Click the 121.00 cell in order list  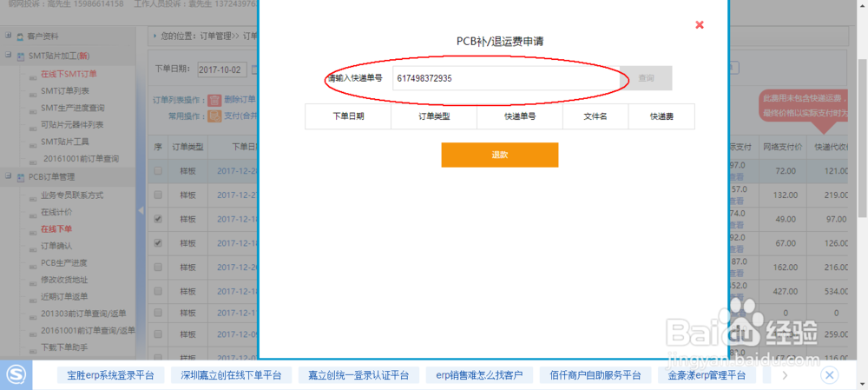828,172
